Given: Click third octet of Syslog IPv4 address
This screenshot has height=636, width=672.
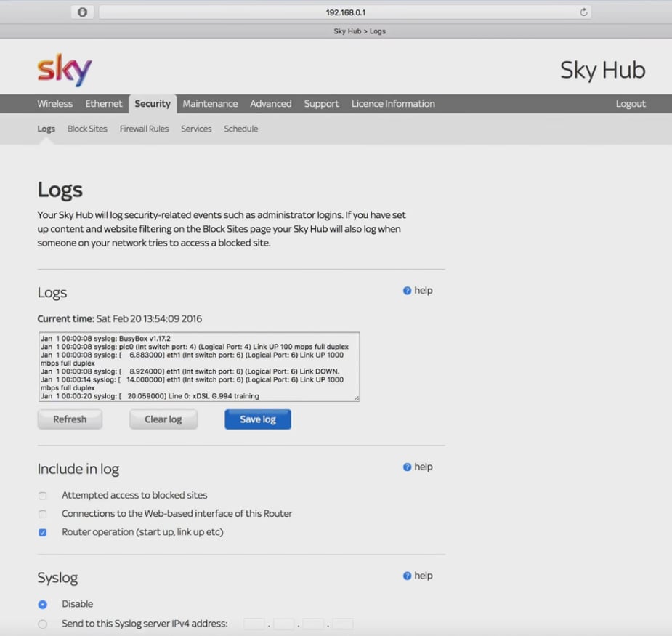Looking at the screenshot, I should [313, 624].
